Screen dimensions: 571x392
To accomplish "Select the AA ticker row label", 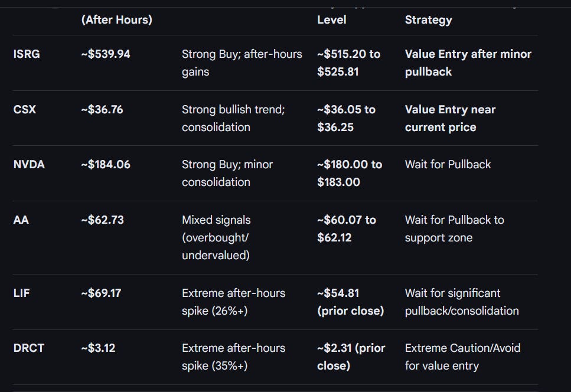I will pos(21,220).
